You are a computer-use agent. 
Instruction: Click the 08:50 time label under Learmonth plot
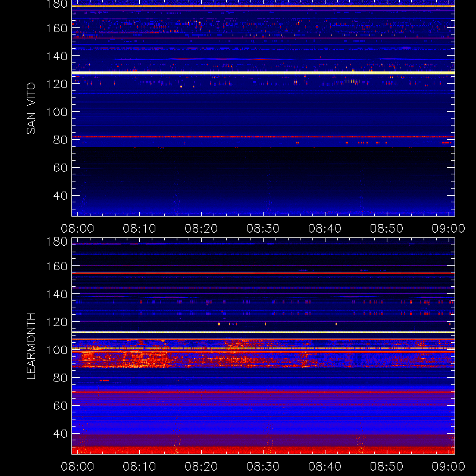[387, 466]
